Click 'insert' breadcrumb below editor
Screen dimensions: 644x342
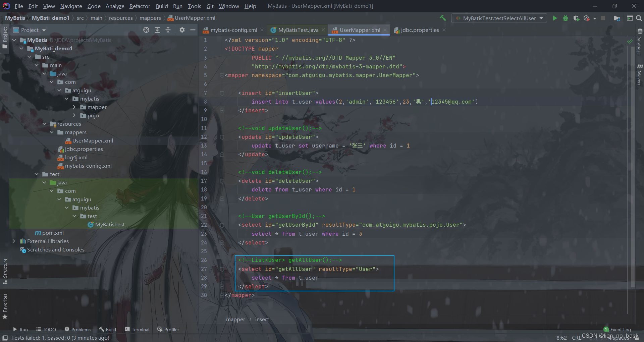[262, 320]
